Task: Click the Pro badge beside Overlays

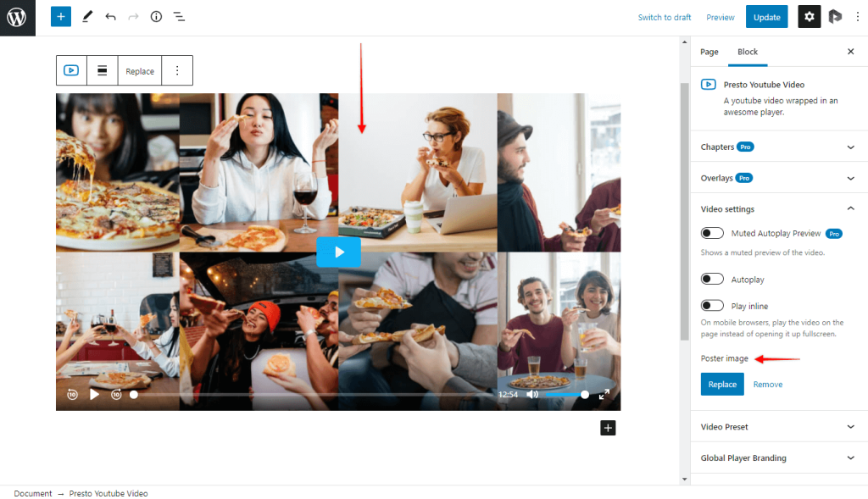Action: (x=744, y=178)
